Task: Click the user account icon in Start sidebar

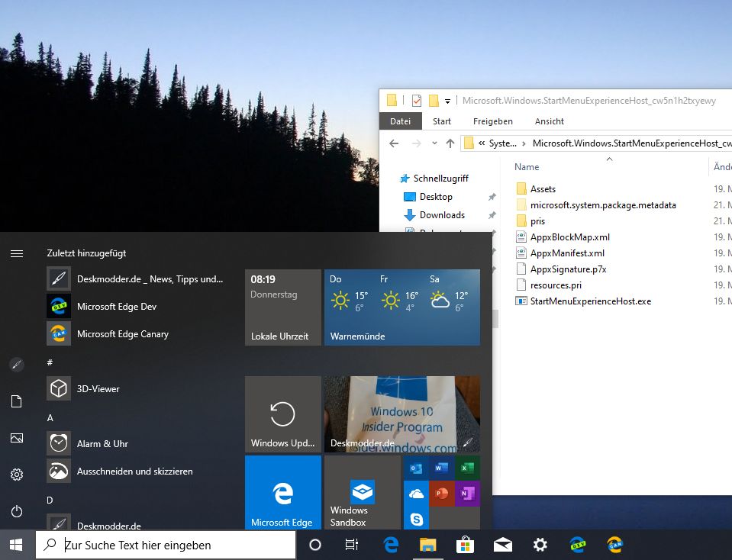Action: [17, 365]
